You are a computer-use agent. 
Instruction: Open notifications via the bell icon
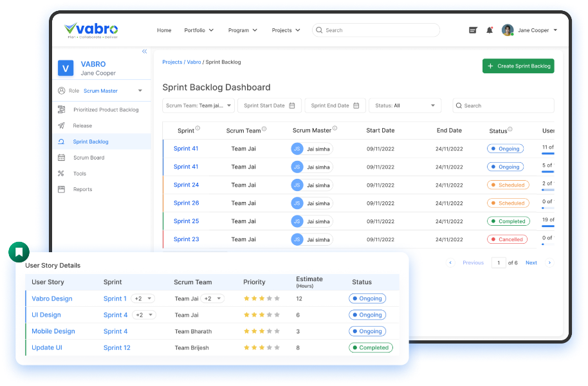(x=488, y=30)
